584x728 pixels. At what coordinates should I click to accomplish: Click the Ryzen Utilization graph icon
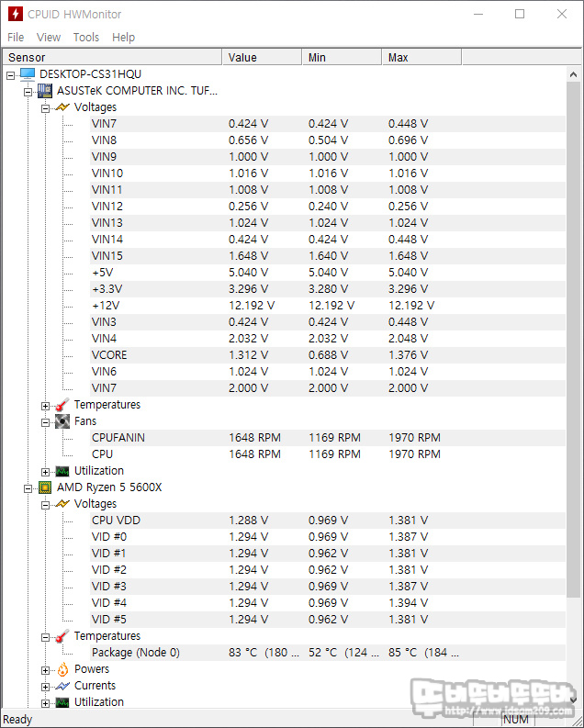[62, 702]
